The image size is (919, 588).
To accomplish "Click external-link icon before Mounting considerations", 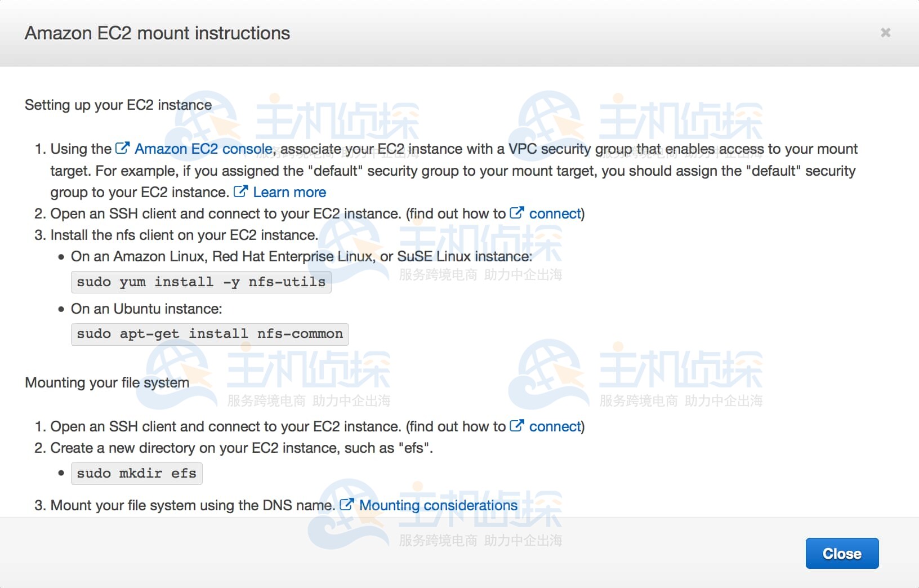I will pyautogui.click(x=347, y=505).
